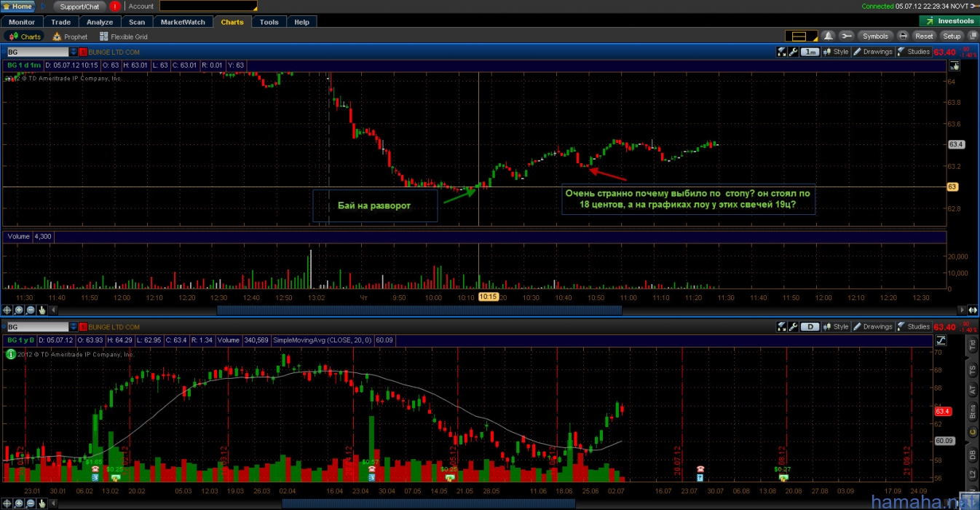Open the Home button menu
The height and width of the screenshot is (510, 980).
click(x=17, y=6)
